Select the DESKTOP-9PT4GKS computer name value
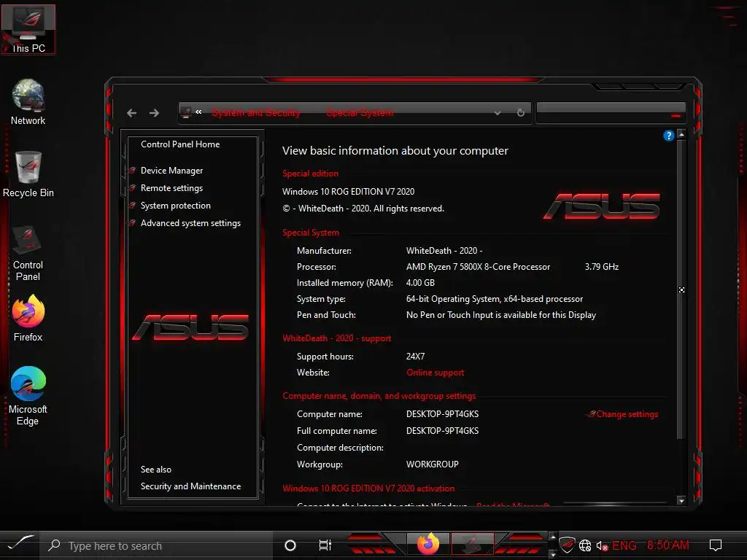747x560 pixels. coord(442,414)
